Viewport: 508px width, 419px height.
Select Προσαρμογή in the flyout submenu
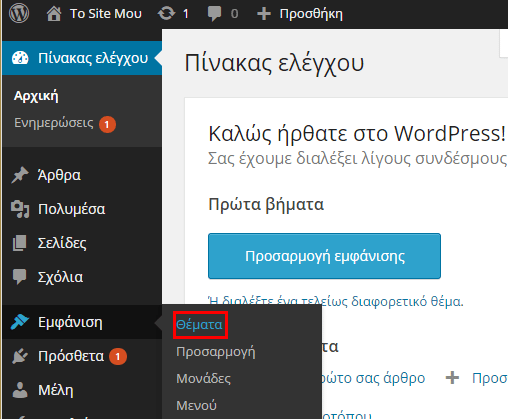tap(216, 352)
